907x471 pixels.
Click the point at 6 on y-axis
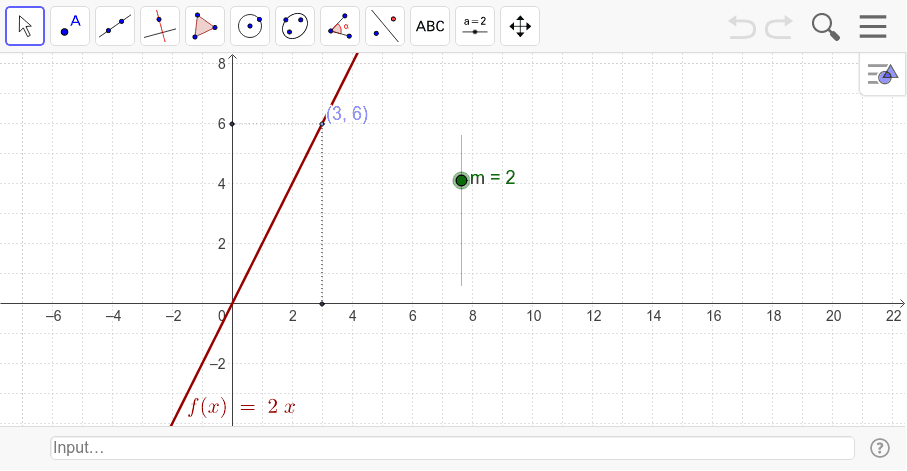pos(233,124)
